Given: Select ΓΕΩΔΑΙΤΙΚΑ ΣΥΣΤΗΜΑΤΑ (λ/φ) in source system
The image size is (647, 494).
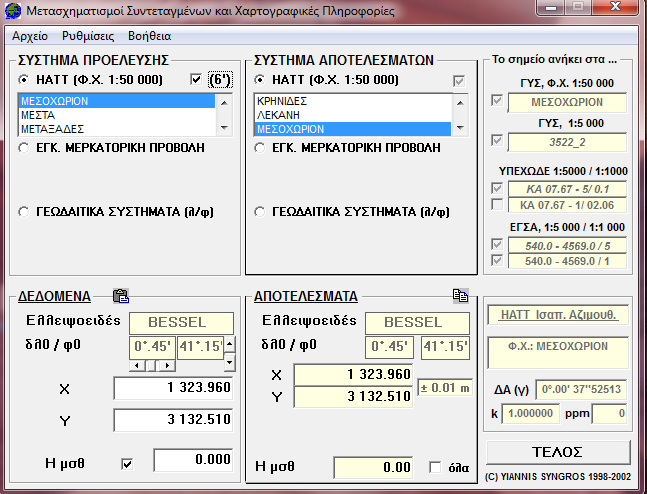Looking at the screenshot, I should (x=24, y=212).
